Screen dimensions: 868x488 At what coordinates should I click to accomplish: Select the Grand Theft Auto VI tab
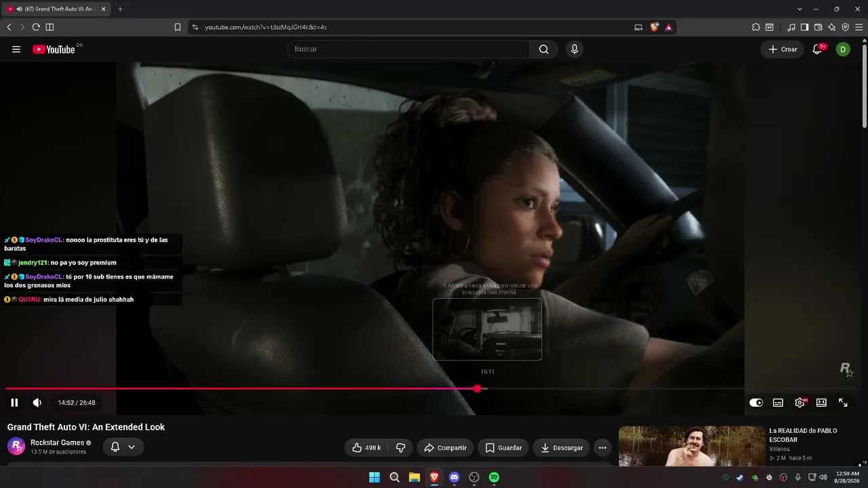point(57,9)
